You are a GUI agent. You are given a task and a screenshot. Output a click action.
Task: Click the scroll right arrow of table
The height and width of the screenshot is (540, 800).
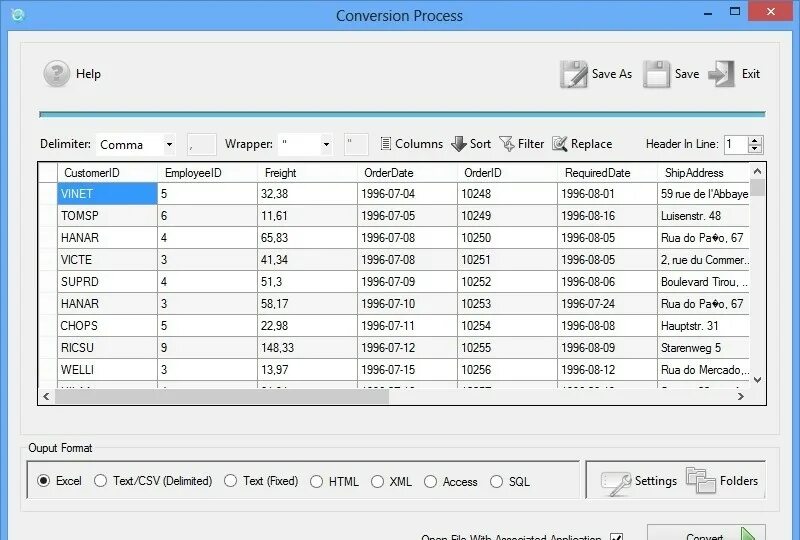click(741, 397)
